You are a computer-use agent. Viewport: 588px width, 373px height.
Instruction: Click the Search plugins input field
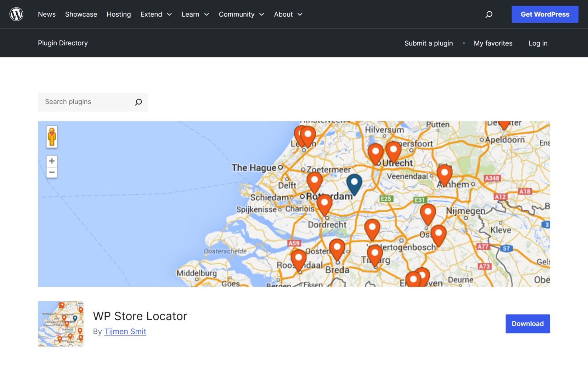[x=85, y=102]
